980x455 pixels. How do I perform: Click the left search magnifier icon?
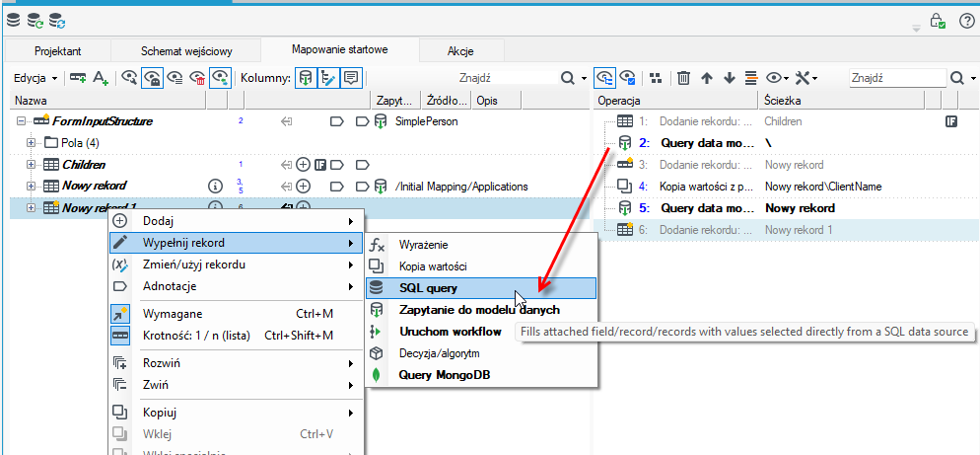(x=568, y=78)
